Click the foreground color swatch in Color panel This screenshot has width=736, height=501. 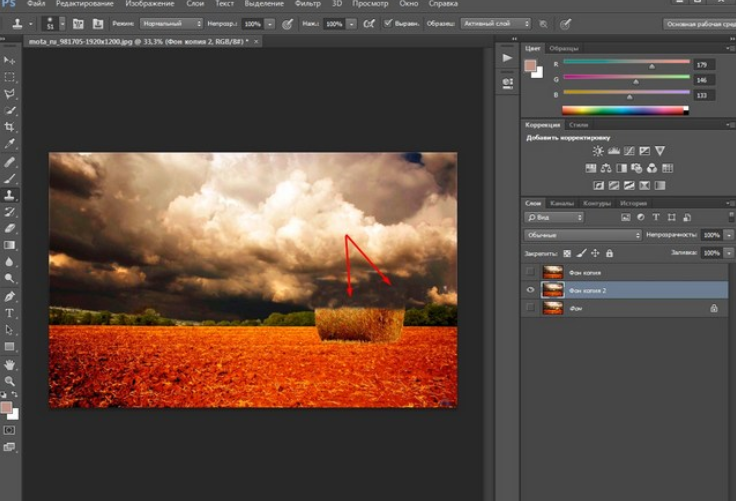point(530,66)
